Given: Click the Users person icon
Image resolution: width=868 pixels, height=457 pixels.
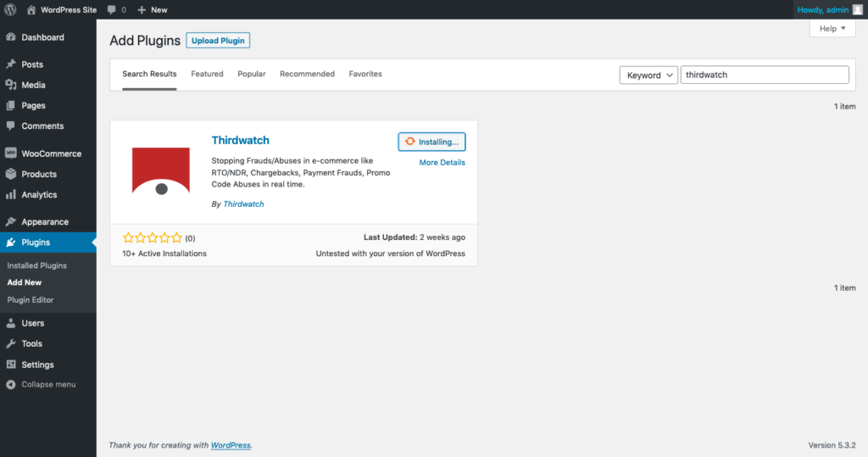Looking at the screenshot, I should (10, 323).
